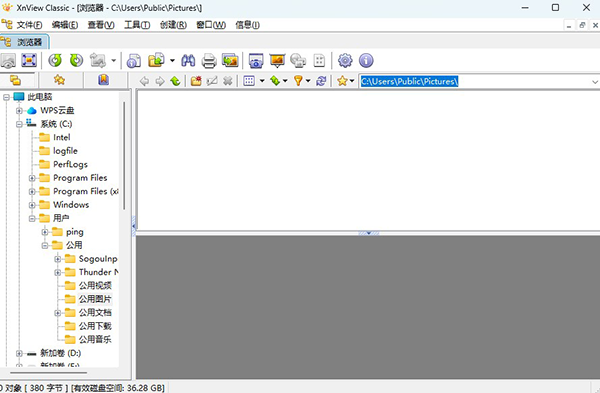Image resolution: width=600 pixels, height=393 pixels.
Task: Open the file properties icon
Action: click(134, 60)
